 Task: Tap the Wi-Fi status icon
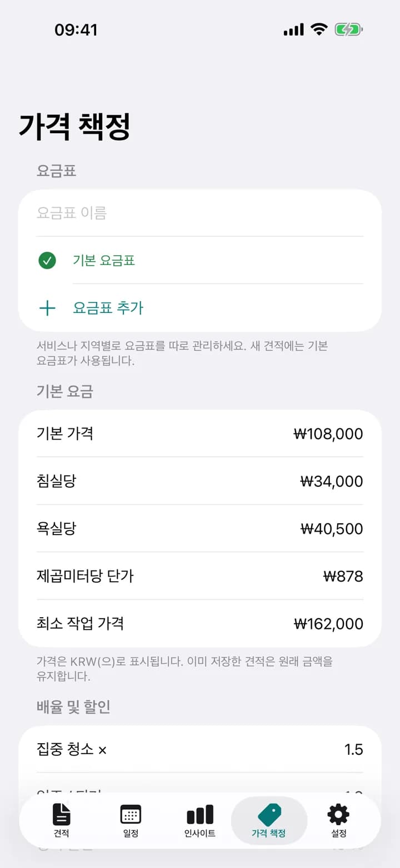pos(319,29)
